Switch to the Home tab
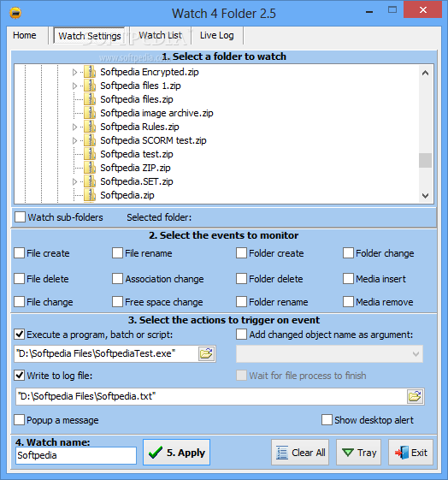The width and height of the screenshot is (448, 480). click(x=25, y=36)
